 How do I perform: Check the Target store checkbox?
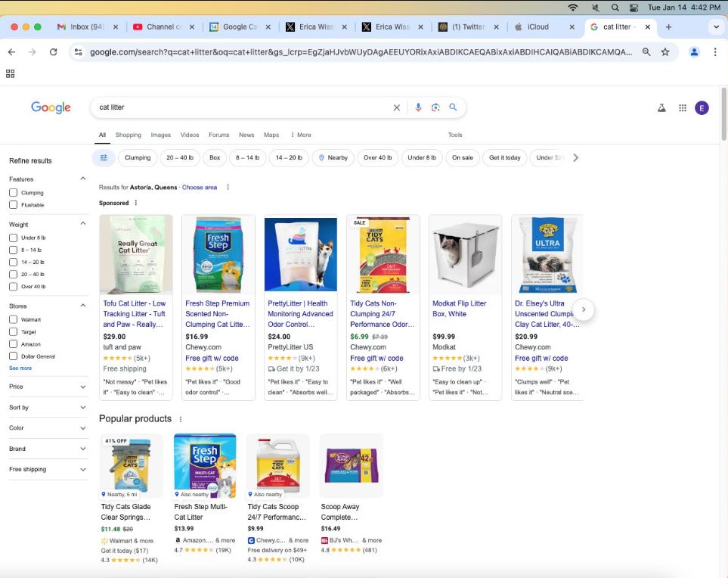[x=13, y=332]
